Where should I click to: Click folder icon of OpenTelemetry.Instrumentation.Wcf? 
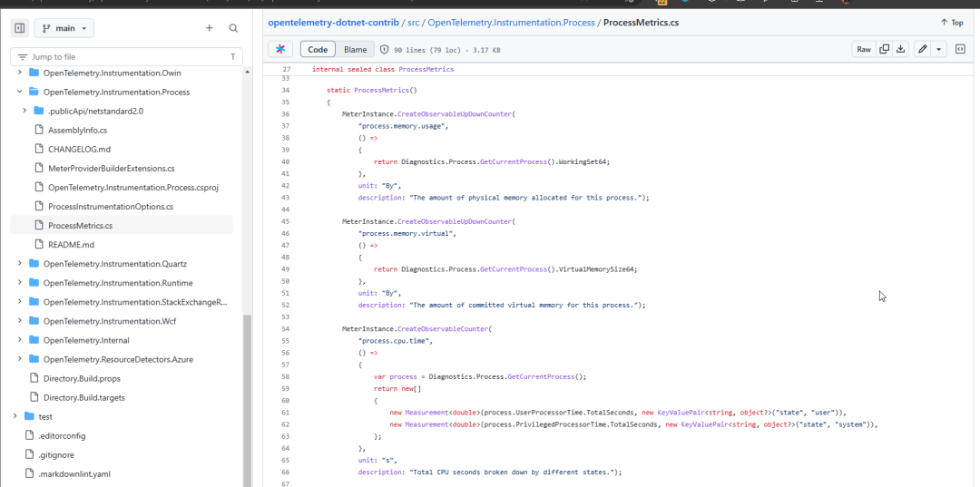tap(34, 321)
